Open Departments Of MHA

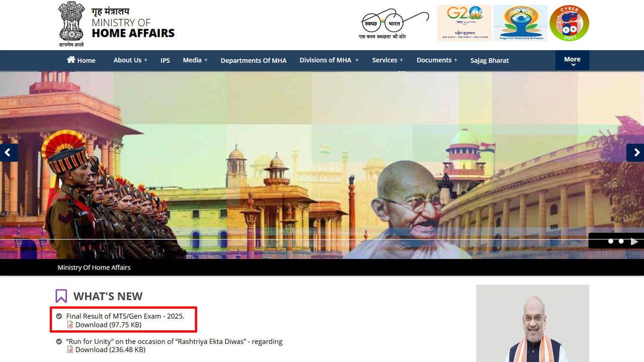(x=254, y=60)
